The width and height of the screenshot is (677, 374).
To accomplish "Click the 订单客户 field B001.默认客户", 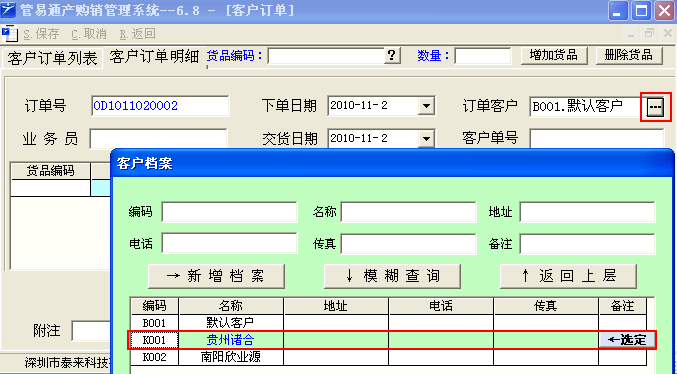I will (588, 106).
